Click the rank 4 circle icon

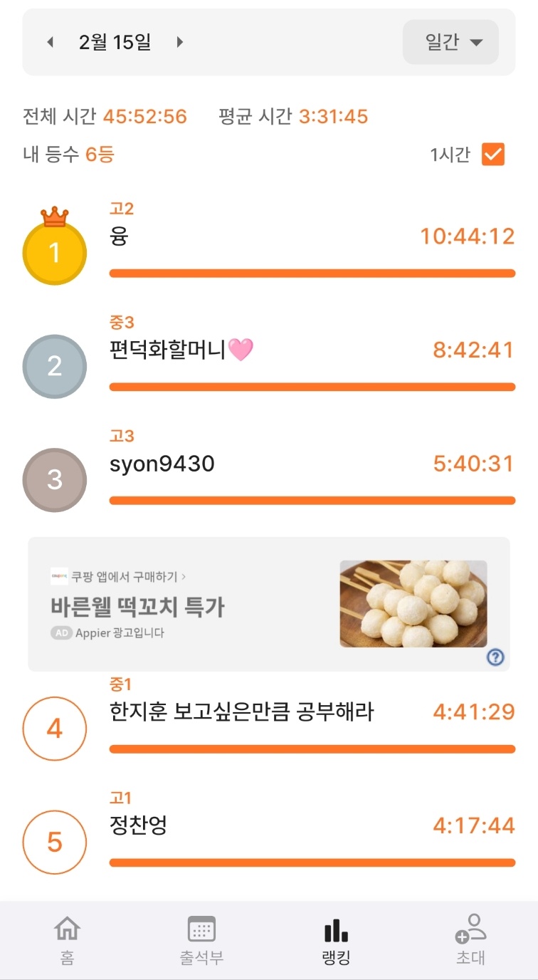coord(55,729)
